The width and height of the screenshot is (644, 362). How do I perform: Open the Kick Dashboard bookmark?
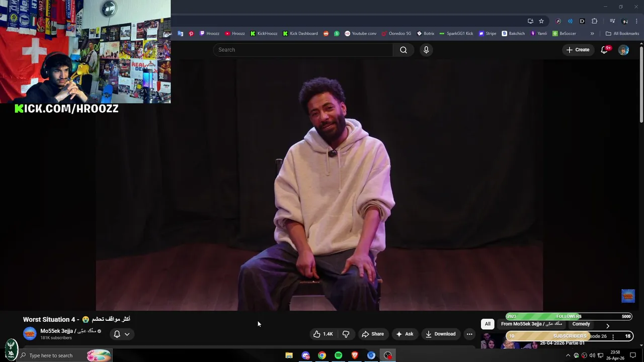(300, 34)
